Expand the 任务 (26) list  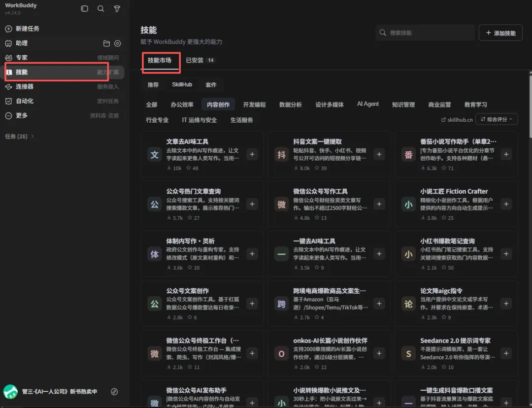19,136
